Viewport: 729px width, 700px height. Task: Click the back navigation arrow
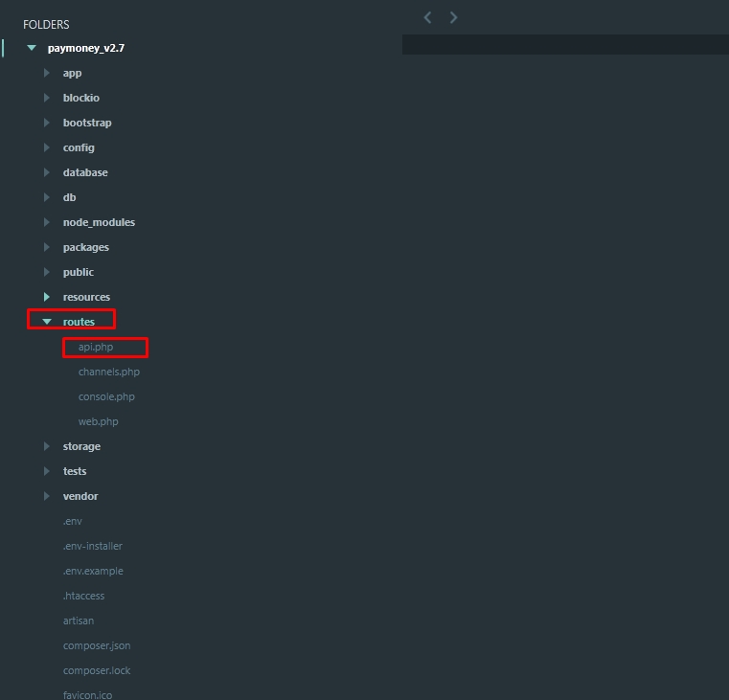(427, 17)
